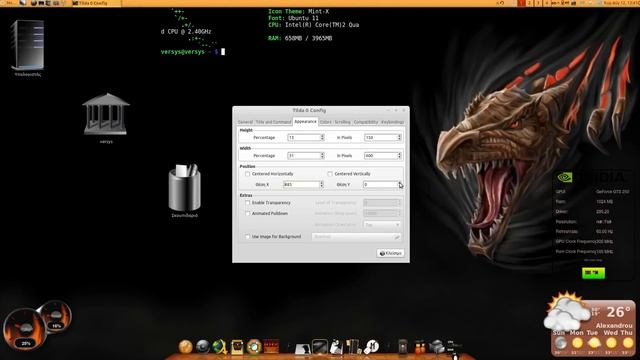Switch to the Keybindings tab

(392, 122)
